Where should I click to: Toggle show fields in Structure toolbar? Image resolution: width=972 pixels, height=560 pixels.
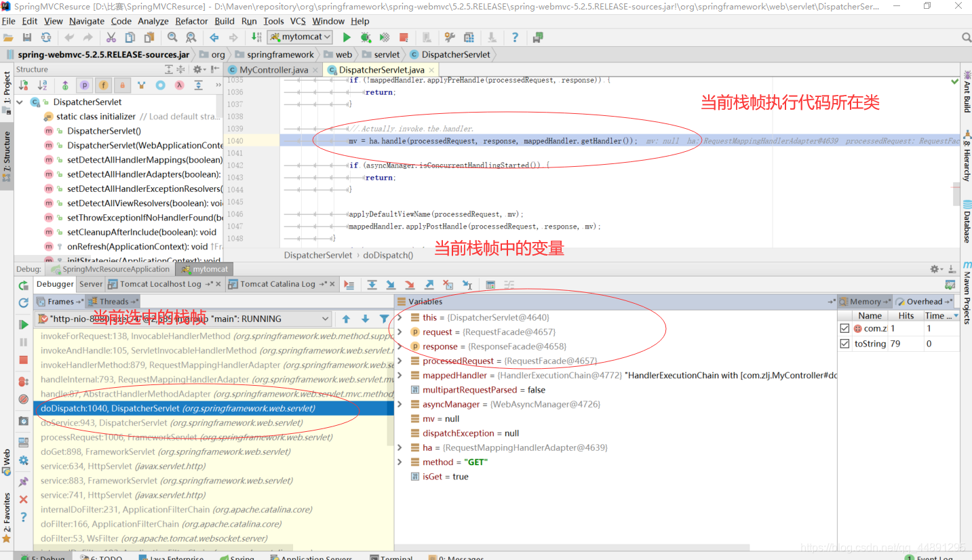click(103, 85)
